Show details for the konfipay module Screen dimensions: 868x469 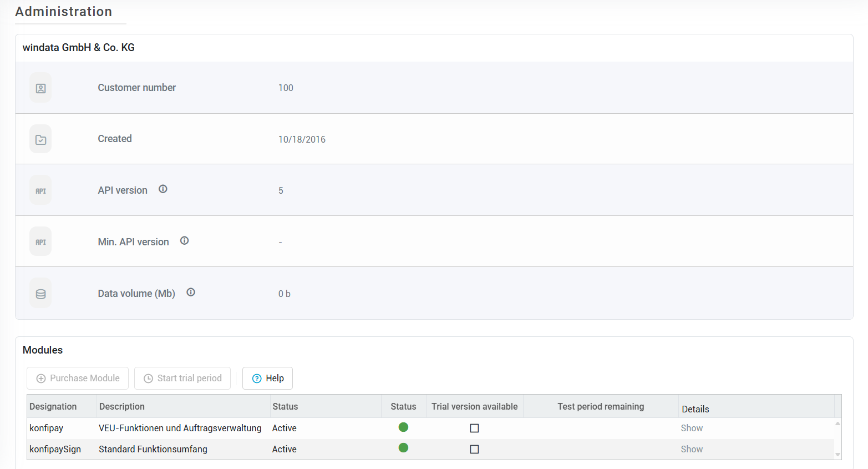tap(692, 428)
